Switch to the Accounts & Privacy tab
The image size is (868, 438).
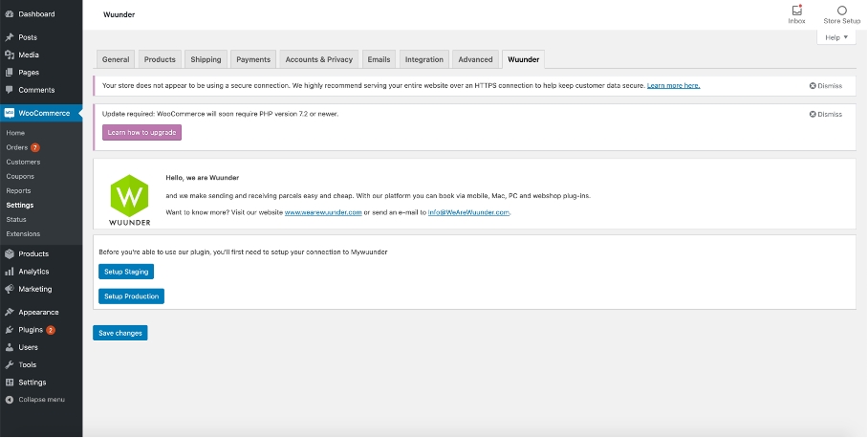click(x=319, y=59)
